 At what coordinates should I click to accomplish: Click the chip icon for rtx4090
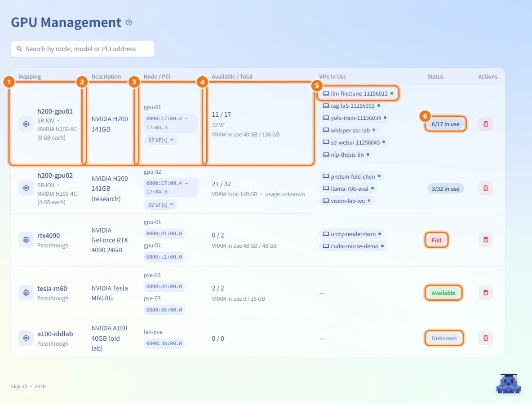tap(26, 240)
